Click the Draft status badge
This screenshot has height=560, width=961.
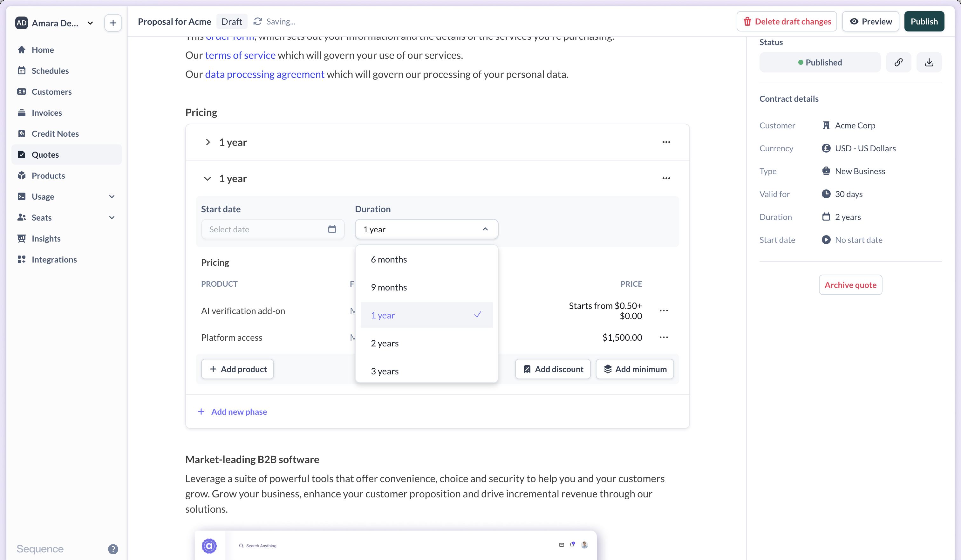[231, 21]
